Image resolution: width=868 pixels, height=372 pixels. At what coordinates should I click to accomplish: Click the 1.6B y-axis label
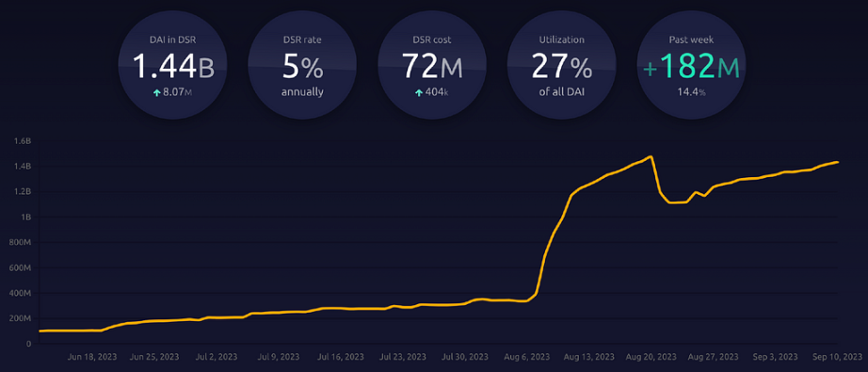23,141
